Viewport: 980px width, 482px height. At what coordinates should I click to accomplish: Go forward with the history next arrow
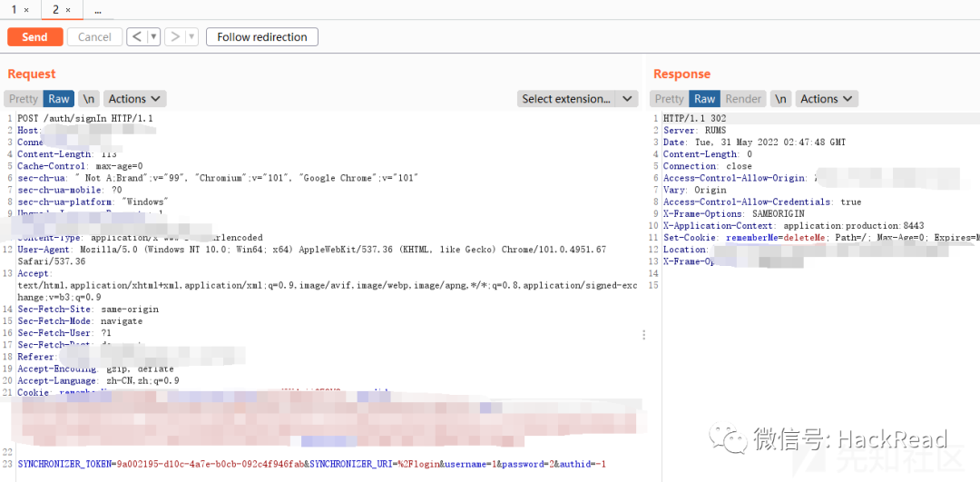[x=175, y=37]
